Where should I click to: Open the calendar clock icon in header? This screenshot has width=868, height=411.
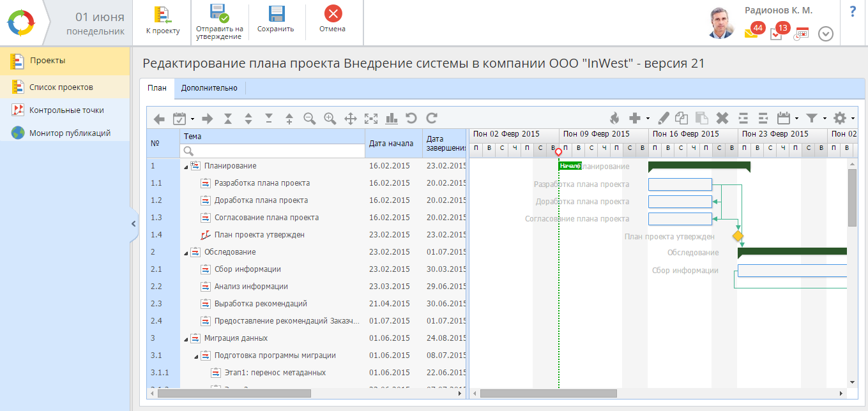pyautogui.click(x=801, y=34)
